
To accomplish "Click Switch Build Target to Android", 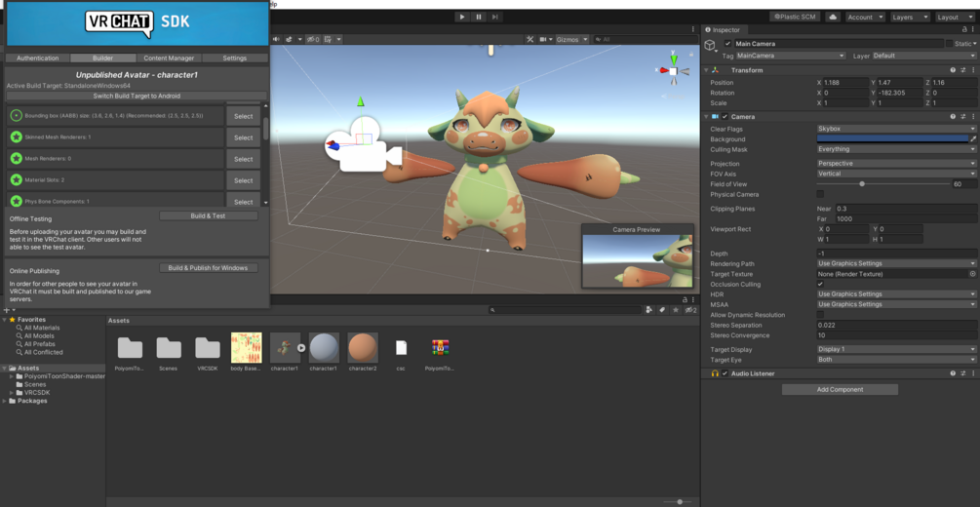I will (x=137, y=96).
